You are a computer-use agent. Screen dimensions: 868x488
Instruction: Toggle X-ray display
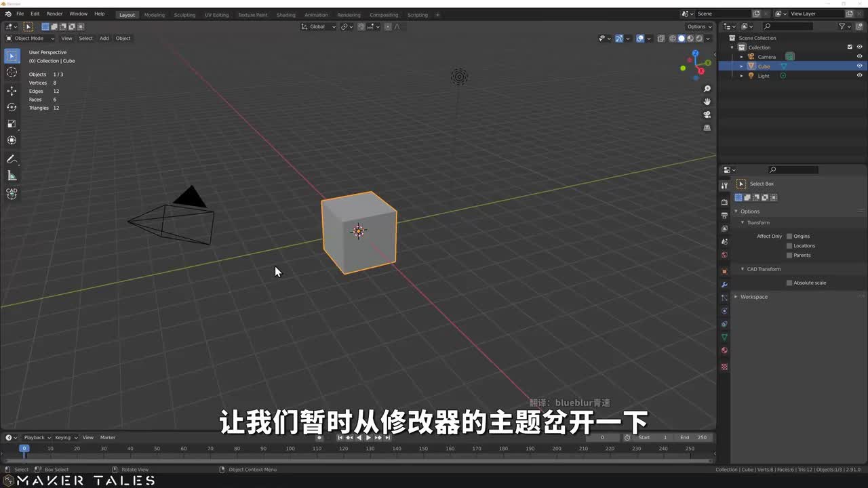click(x=661, y=39)
